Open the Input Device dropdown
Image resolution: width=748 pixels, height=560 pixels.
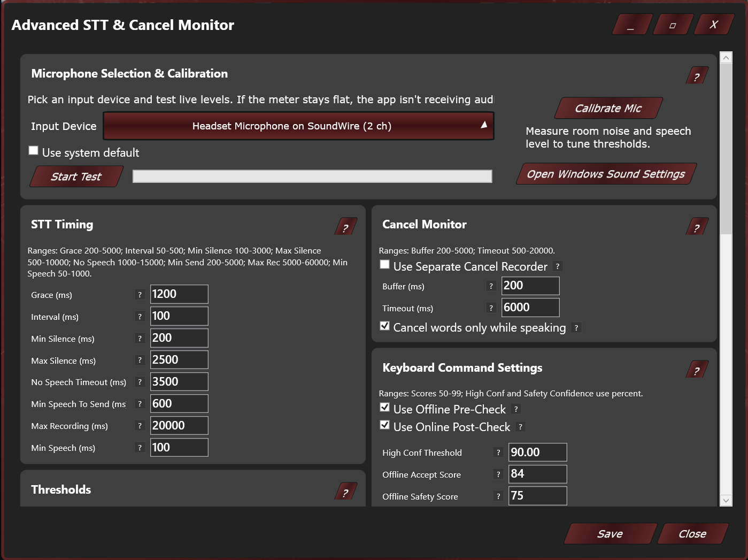(x=298, y=126)
